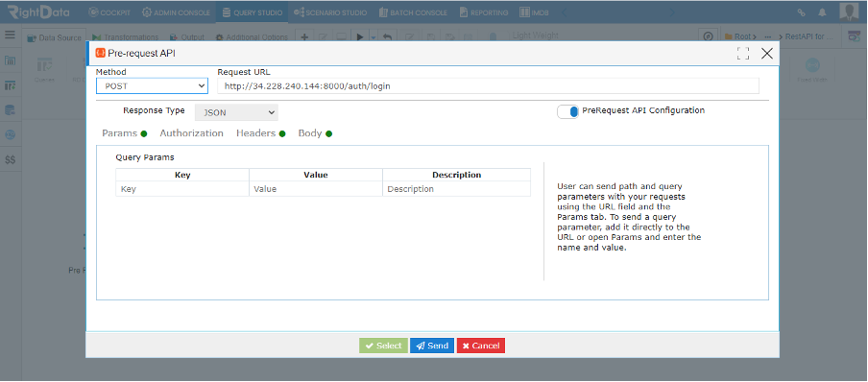Click the Key column header
Image resolution: width=868 pixels, height=382 pixels.
182,175
